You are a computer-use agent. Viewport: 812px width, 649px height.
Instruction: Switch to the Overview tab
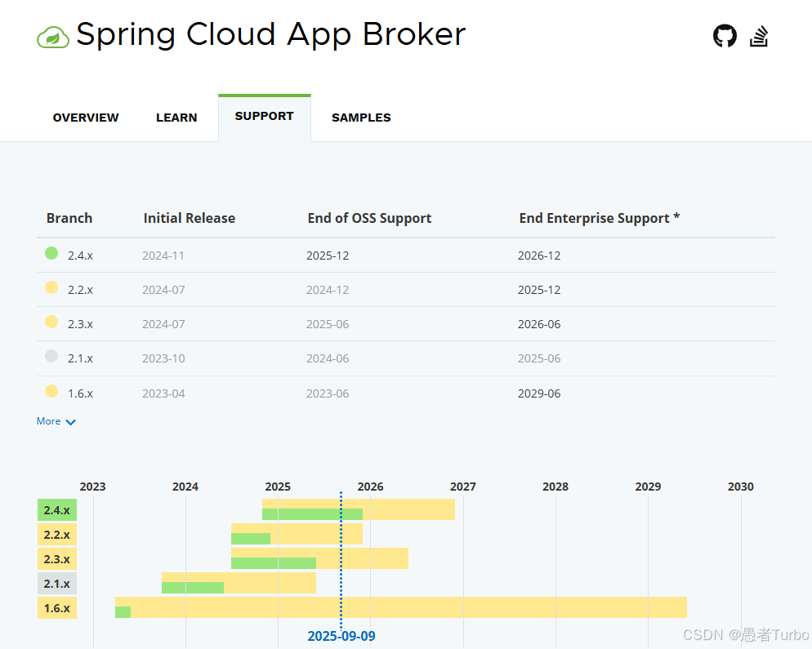tap(86, 118)
